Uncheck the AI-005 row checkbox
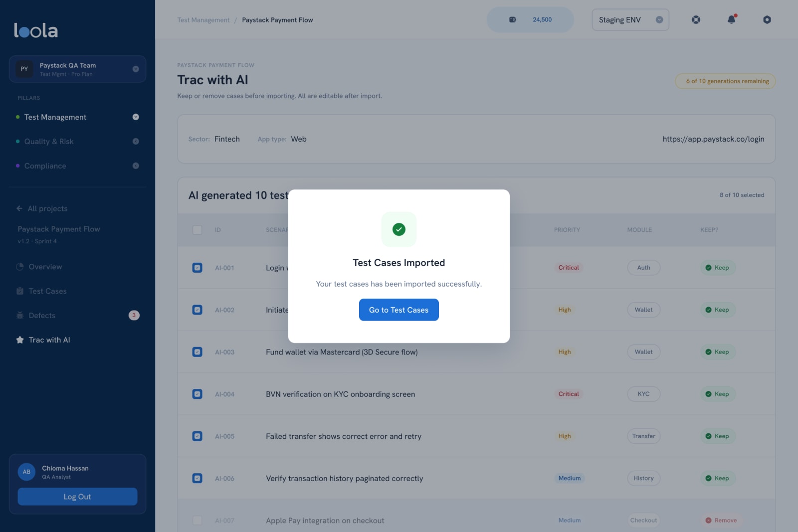 point(198,436)
